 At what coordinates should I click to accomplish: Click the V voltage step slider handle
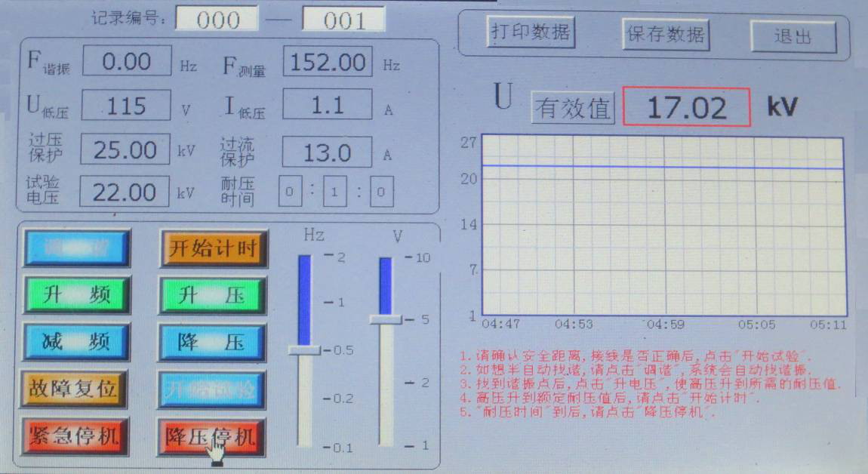(386, 319)
